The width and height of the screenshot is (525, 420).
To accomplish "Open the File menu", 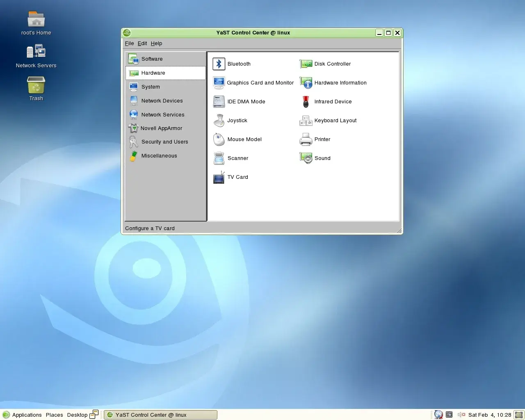I will (x=129, y=43).
